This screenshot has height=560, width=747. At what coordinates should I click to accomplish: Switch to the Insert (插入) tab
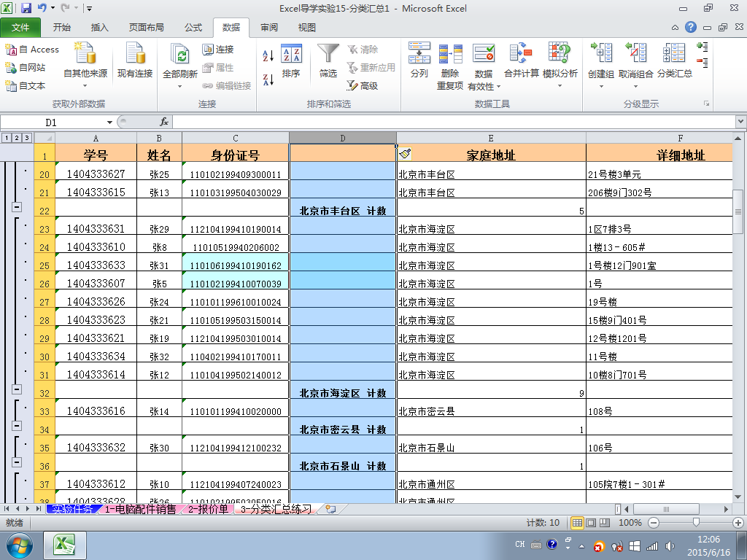pyautogui.click(x=99, y=27)
